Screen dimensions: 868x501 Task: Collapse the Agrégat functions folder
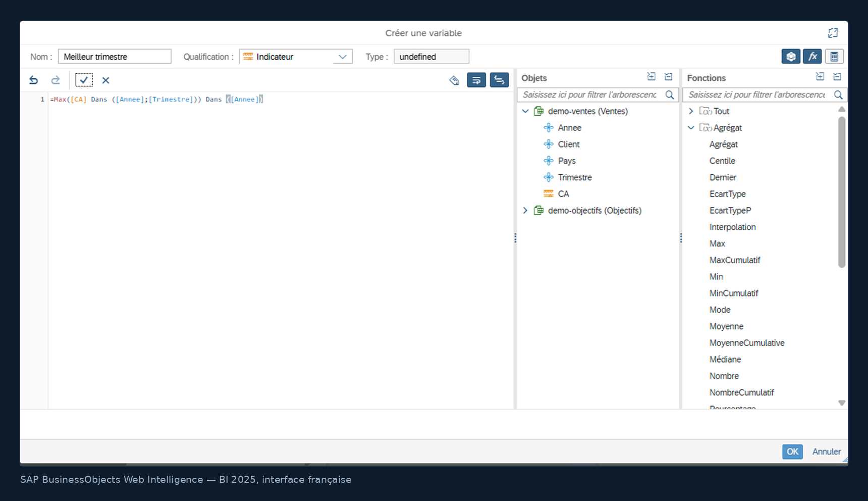pyautogui.click(x=691, y=128)
